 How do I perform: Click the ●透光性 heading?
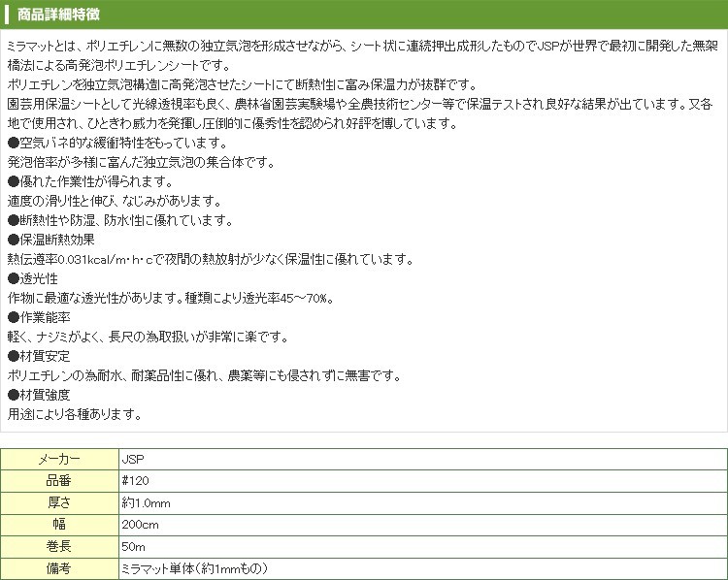(x=32, y=278)
